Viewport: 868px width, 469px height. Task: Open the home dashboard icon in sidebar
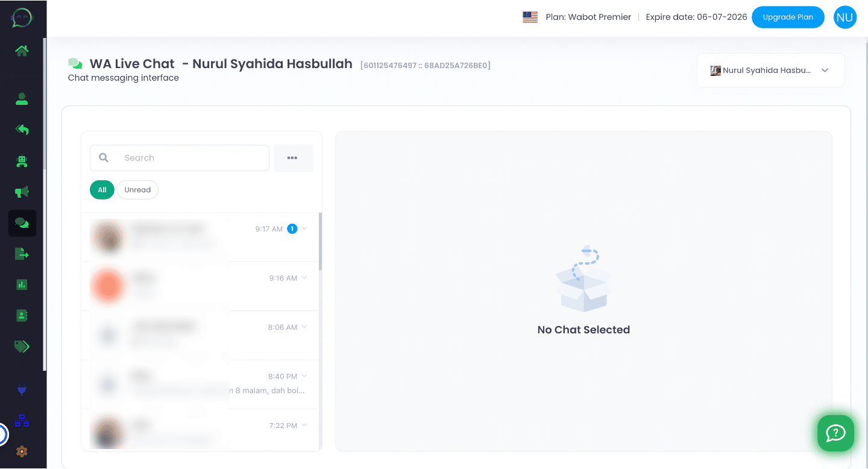(22, 51)
